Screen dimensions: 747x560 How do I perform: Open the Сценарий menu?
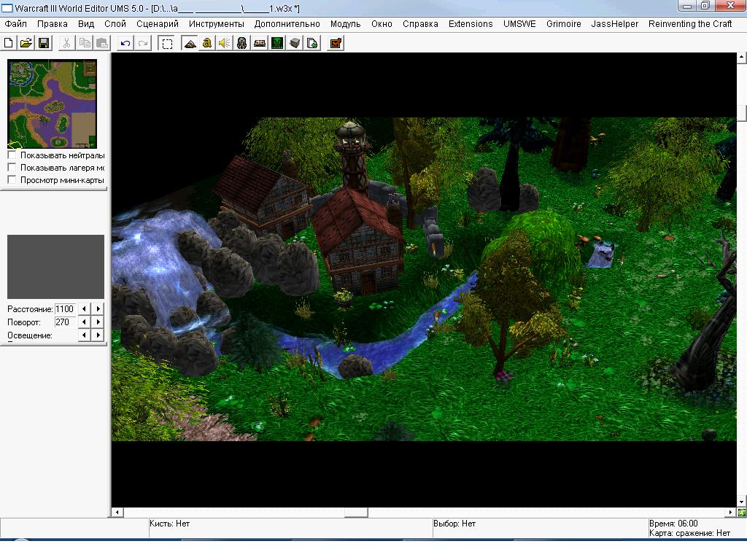[158, 24]
